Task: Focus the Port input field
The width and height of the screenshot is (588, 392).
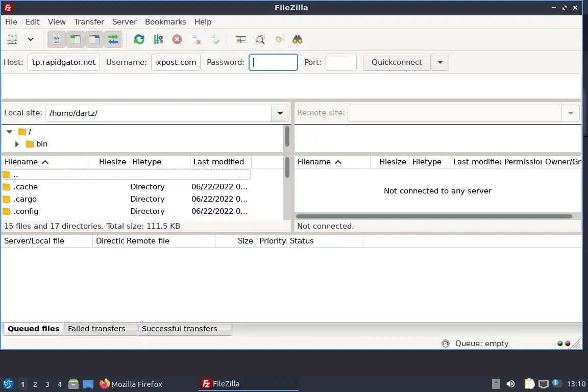Action: pos(341,62)
